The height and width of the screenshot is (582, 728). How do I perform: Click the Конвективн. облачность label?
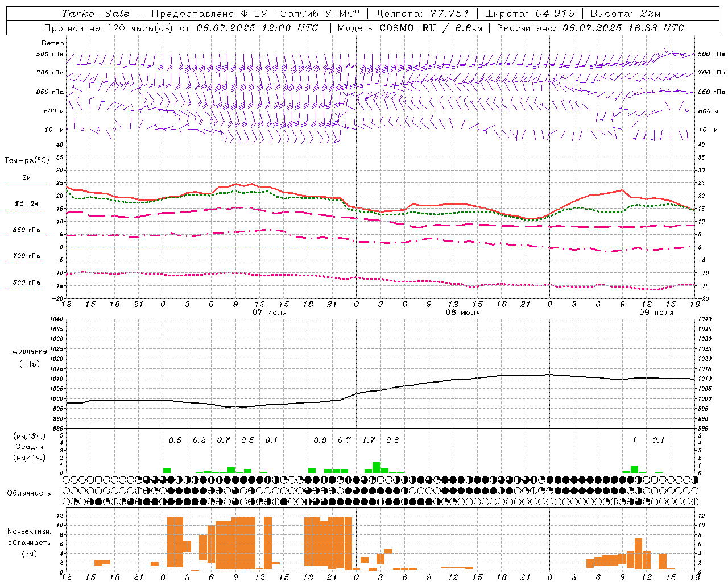click(29, 537)
